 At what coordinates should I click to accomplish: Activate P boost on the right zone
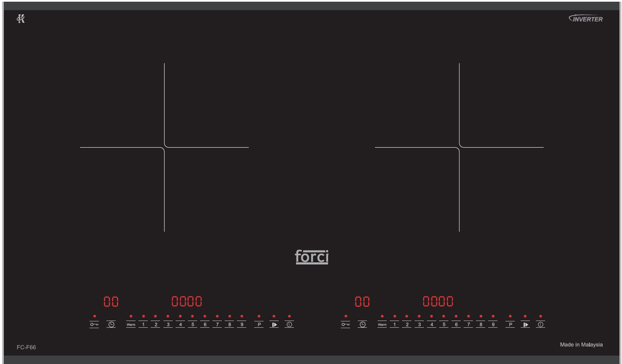(x=510, y=324)
